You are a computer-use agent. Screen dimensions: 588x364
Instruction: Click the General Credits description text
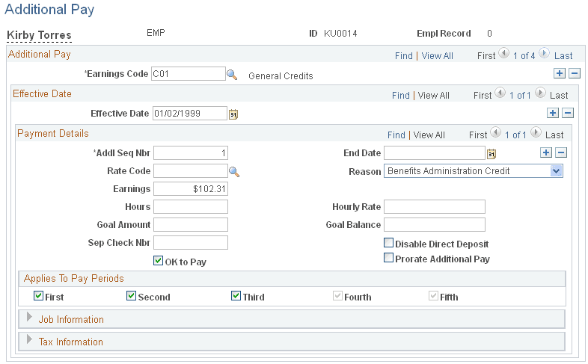[281, 76]
